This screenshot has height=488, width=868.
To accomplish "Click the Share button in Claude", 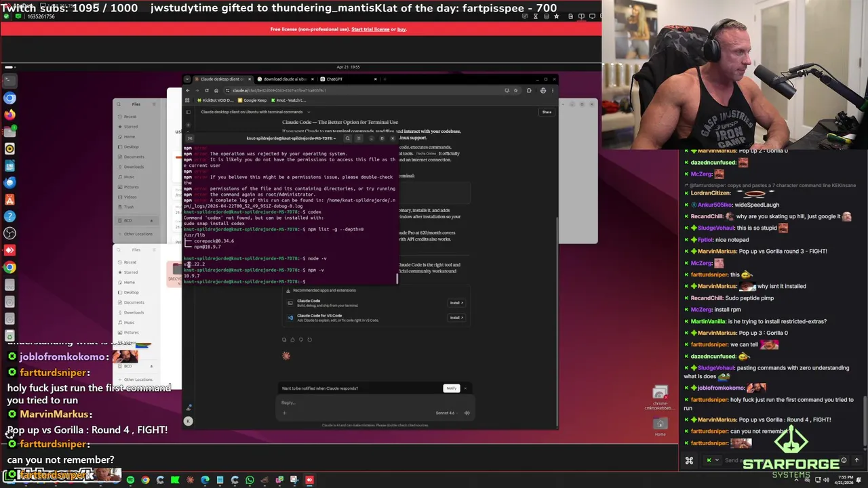I will click(547, 112).
